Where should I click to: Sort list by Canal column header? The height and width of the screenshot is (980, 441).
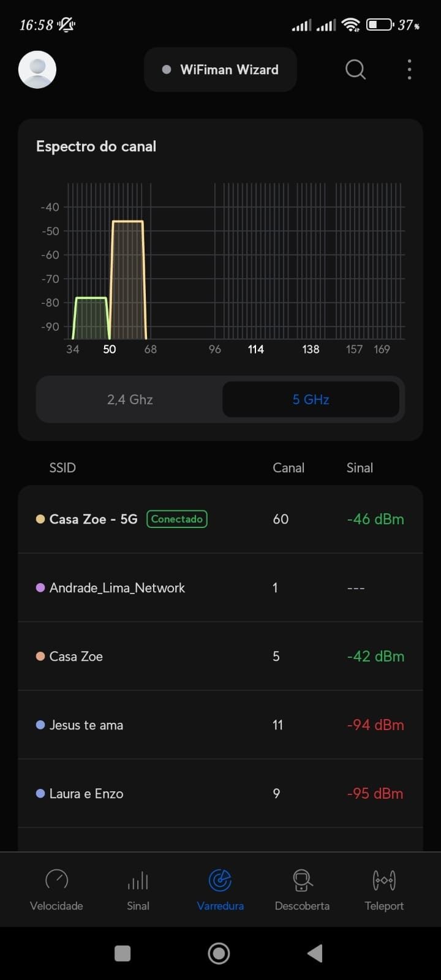point(288,468)
